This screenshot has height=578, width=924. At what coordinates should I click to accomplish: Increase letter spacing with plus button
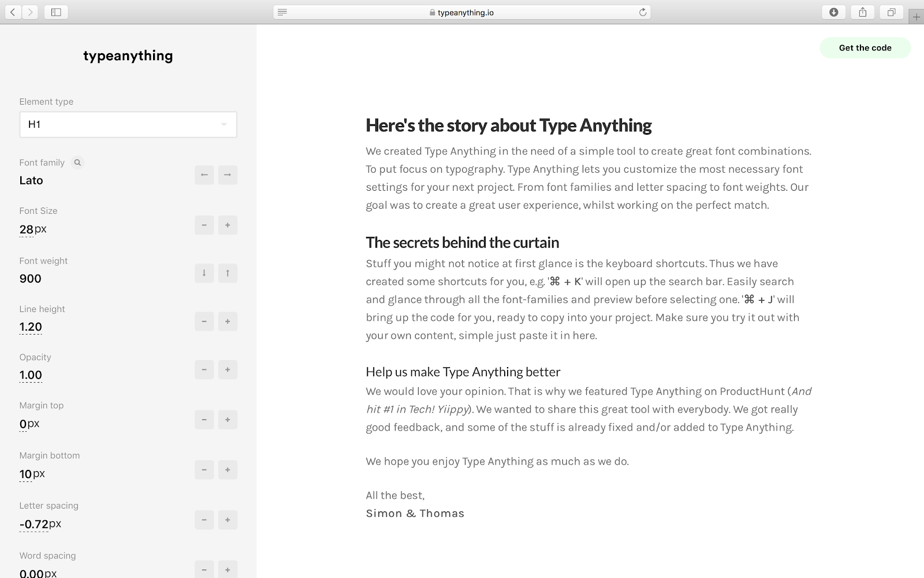pos(228,520)
